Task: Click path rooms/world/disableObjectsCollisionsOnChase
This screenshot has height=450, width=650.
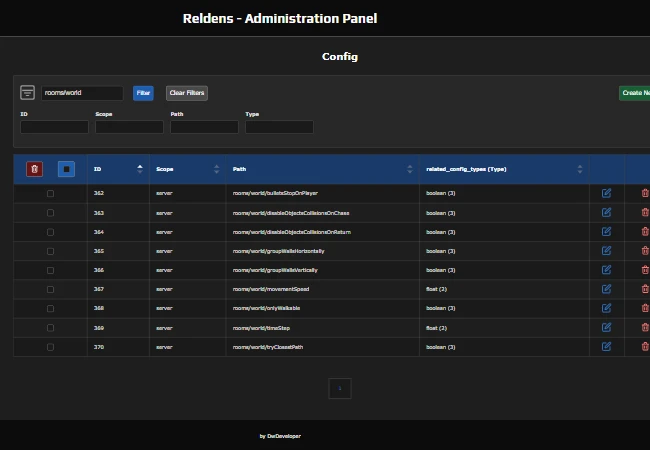Action: 291,213
